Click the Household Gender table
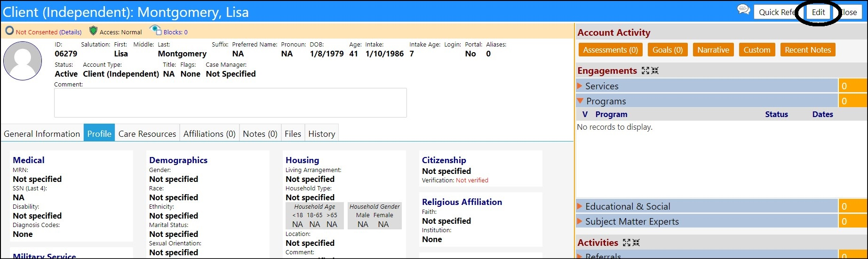The width and height of the screenshot is (868, 259). click(374, 216)
